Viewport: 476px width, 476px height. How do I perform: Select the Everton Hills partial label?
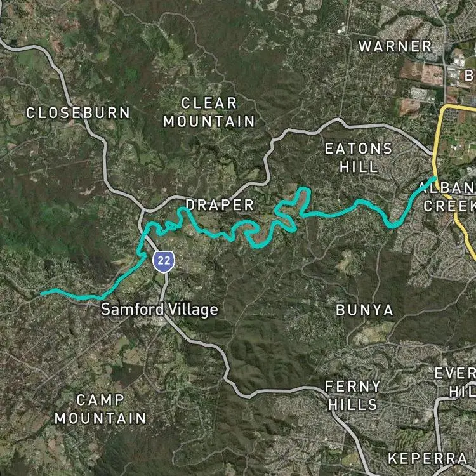(455, 382)
